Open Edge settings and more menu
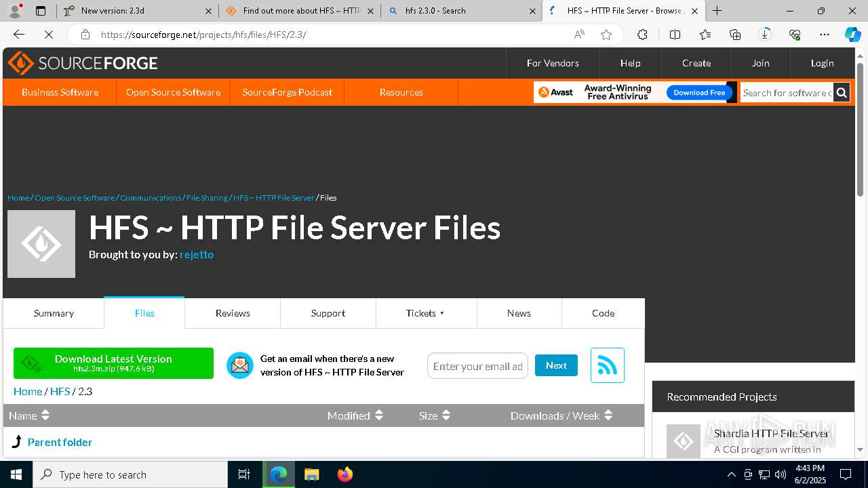This screenshot has width=868, height=488. (x=825, y=35)
